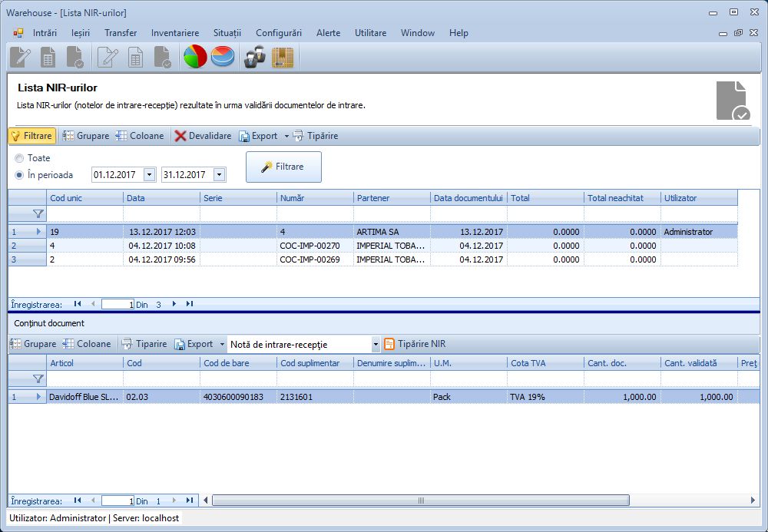This screenshot has height=532, width=768.
Task: Expand the Notă de intrare-recepție combo box
Action: coord(376,345)
